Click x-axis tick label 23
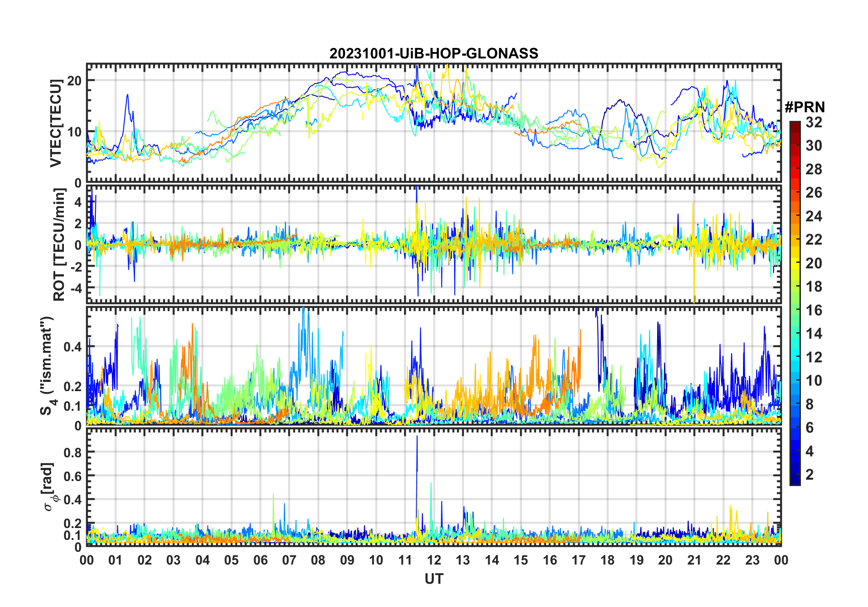Screen dimensions: 868x607 (752, 560)
